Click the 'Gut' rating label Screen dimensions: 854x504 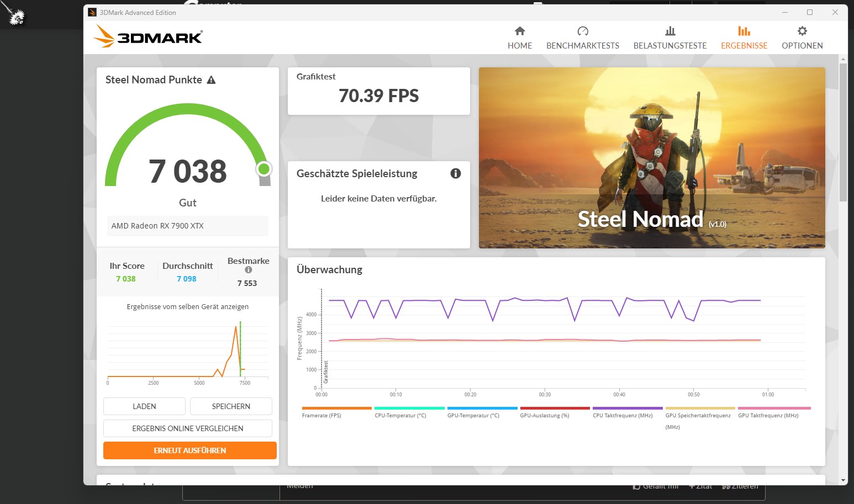coord(188,203)
